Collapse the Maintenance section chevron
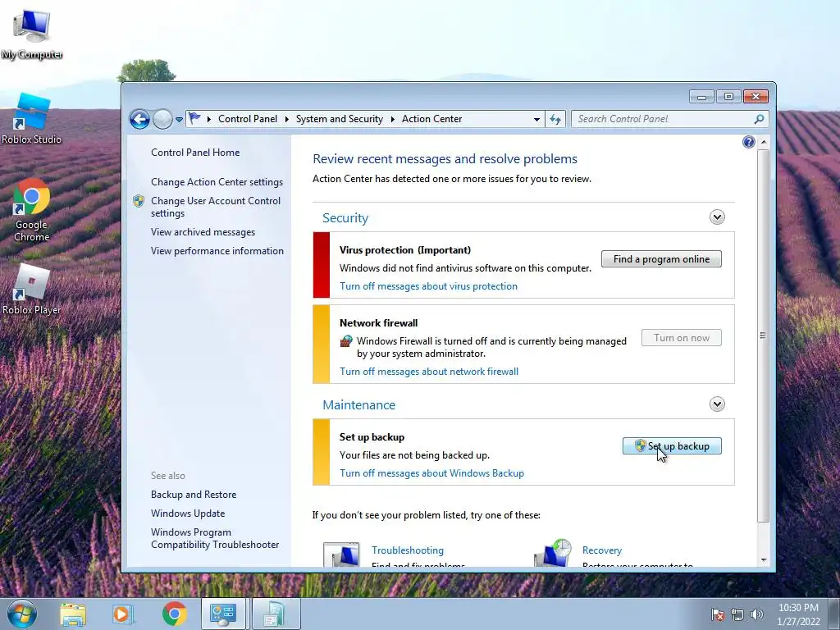This screenshot has width=840, height=630. tap(717, 404)
